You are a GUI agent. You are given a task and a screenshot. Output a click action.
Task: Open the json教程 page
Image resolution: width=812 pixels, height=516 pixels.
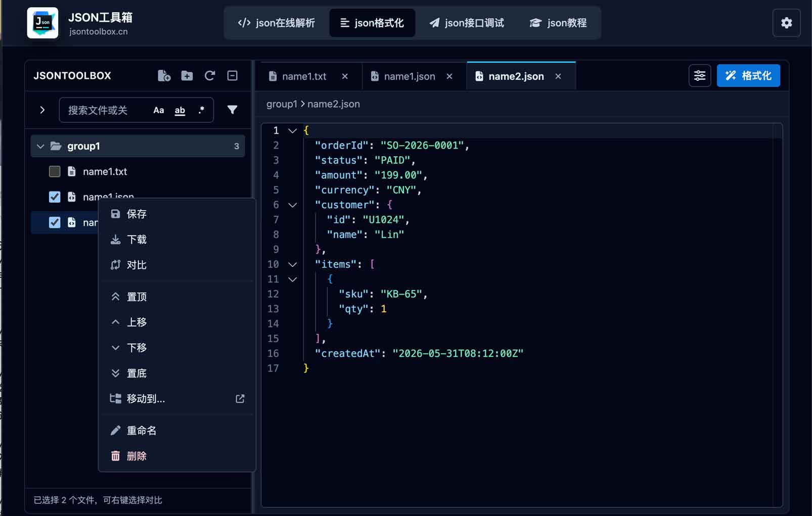558,23
